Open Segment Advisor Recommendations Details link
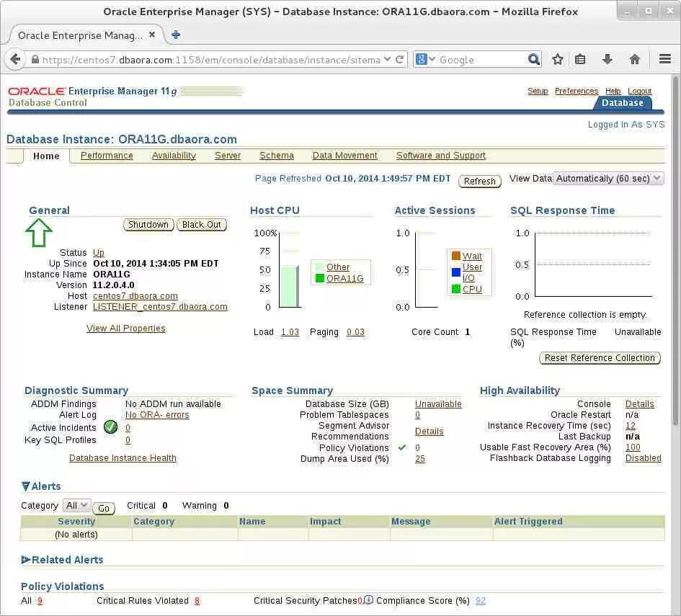 [429, 431]
